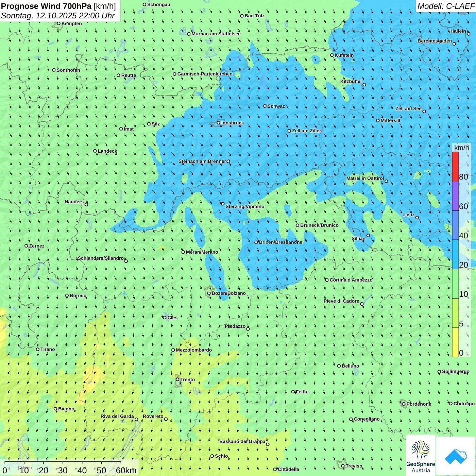Click the Belluno city label
The height and width of the screenshot is (476, 476).
click(x=350, y=366)
